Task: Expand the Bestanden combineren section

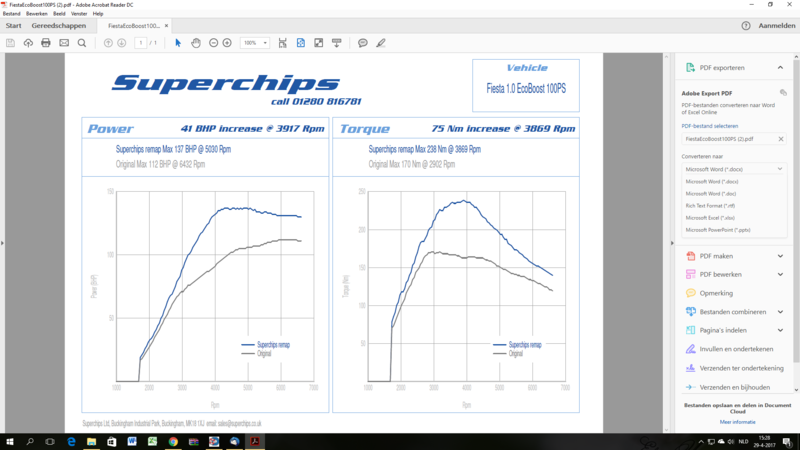Action: (780, 312)
